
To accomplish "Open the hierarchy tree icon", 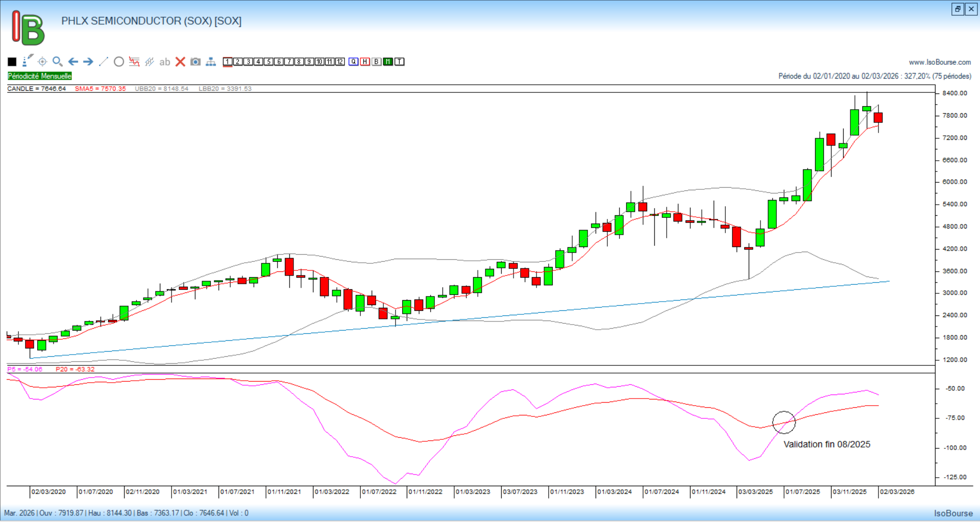I will coord(211,62).
